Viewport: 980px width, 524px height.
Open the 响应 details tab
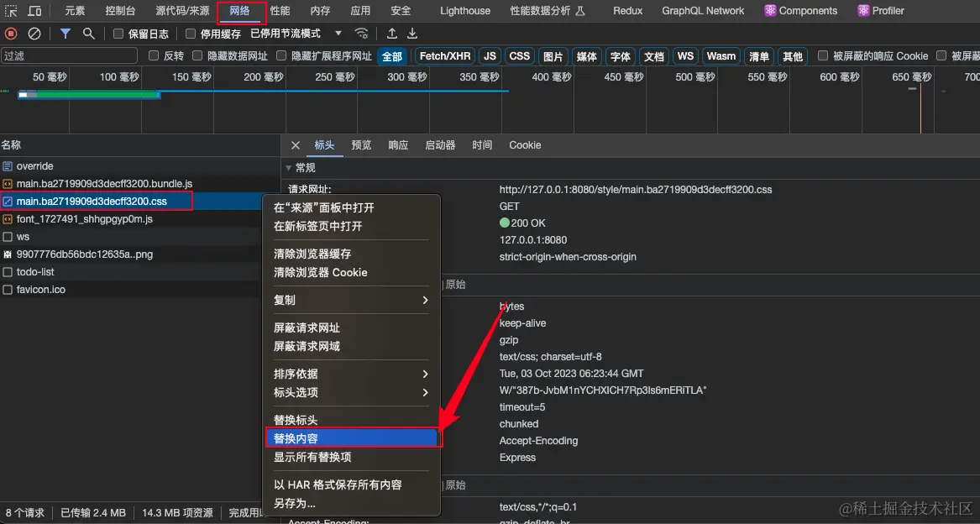click(398, 145)
